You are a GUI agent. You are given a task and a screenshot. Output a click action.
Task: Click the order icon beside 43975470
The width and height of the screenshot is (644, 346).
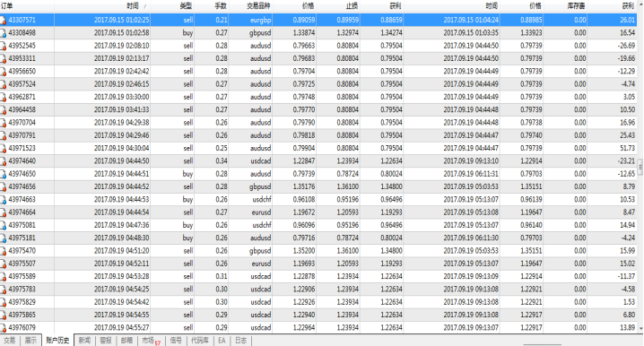pos(3,251)
